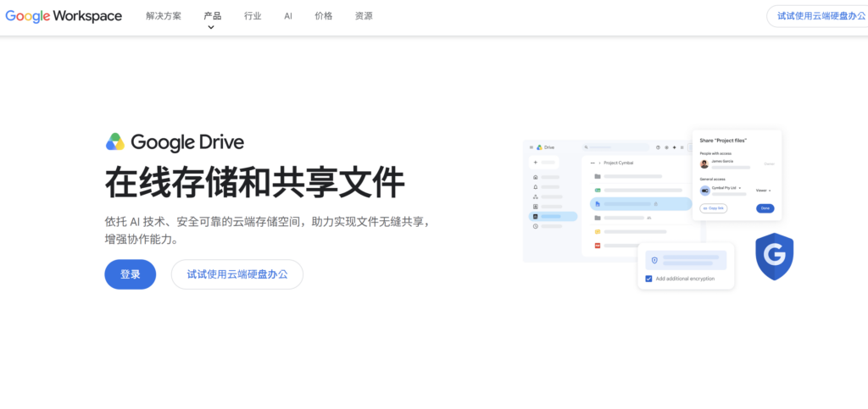
Task: Select the 产品 navigation item
Action: coord(212,16)
